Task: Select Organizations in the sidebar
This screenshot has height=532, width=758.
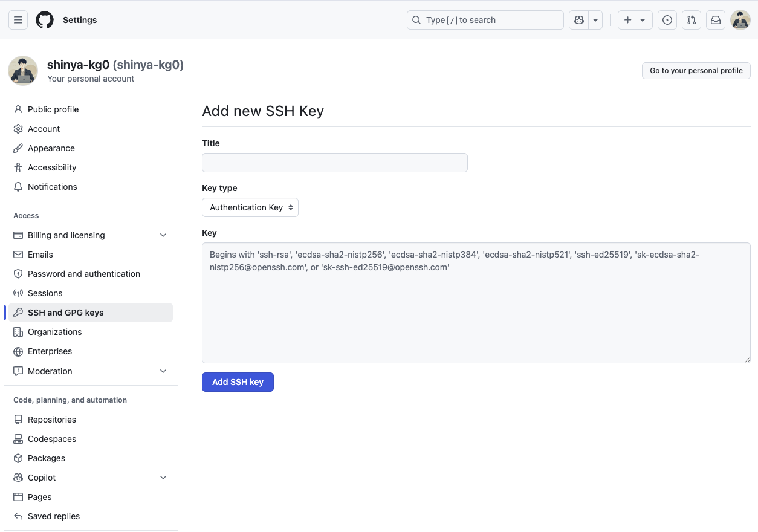Action: pyautogui.click(x=55, y=331)
